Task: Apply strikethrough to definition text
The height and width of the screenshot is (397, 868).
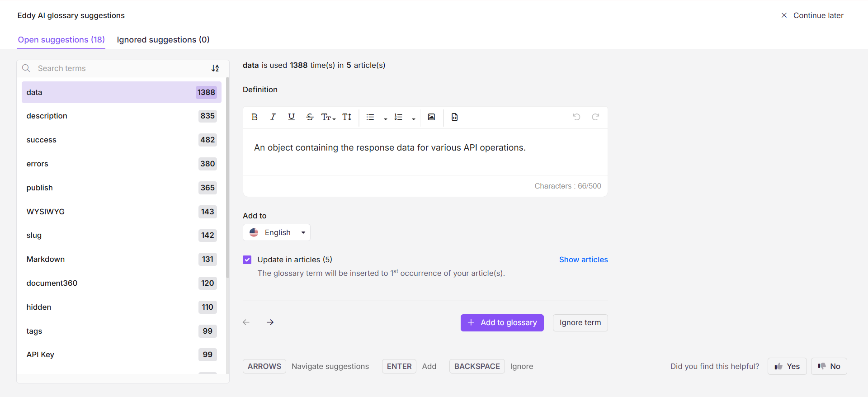Action: pos(310,117)
